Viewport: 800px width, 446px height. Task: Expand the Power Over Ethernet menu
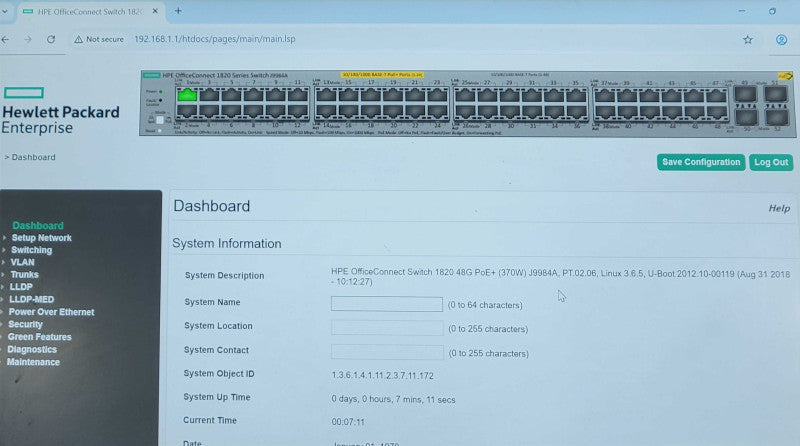pos(52,312)
